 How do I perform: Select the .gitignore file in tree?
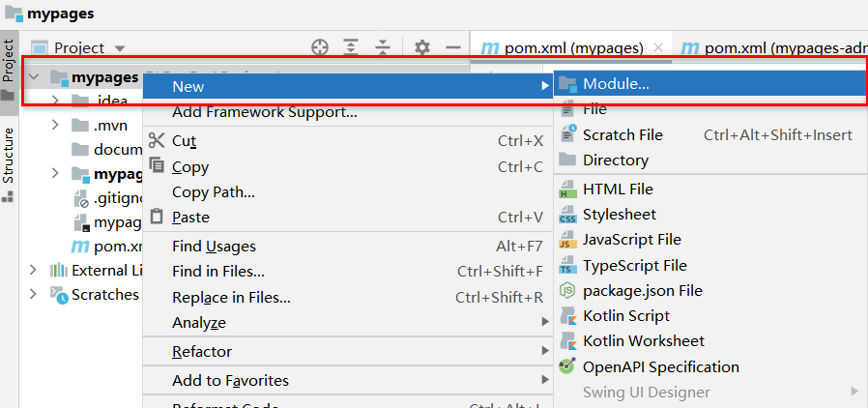[117, 198]
